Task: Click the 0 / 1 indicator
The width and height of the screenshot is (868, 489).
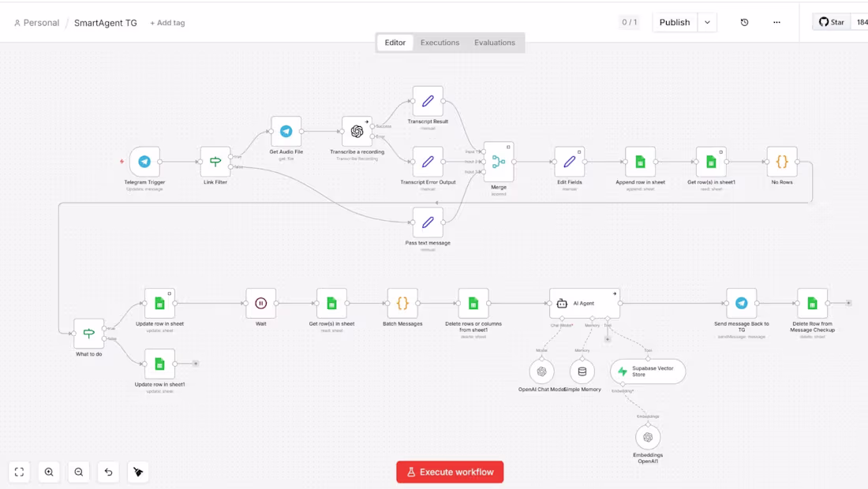Action: click(x=630, y=22)
